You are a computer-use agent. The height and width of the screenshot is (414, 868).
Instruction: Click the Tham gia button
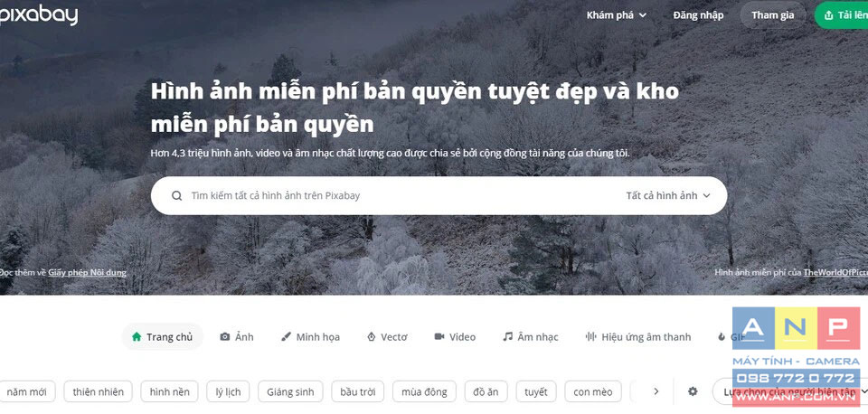(x=773, y=15)
